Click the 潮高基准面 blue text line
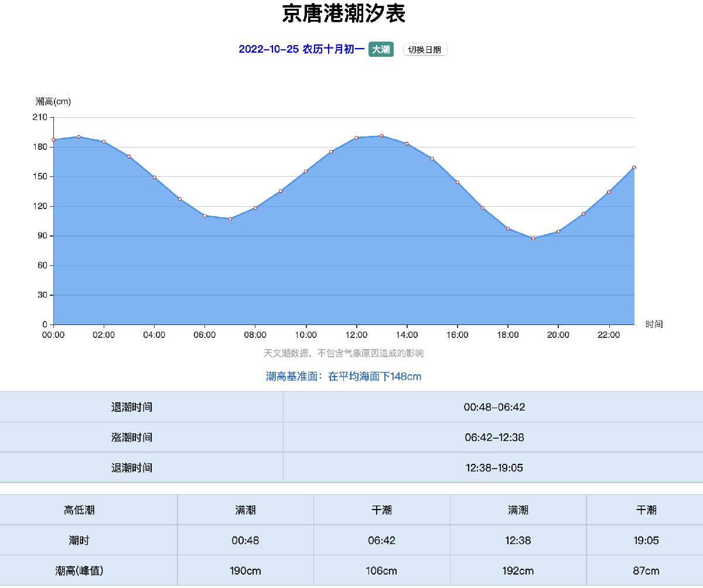 pos(343,377)
